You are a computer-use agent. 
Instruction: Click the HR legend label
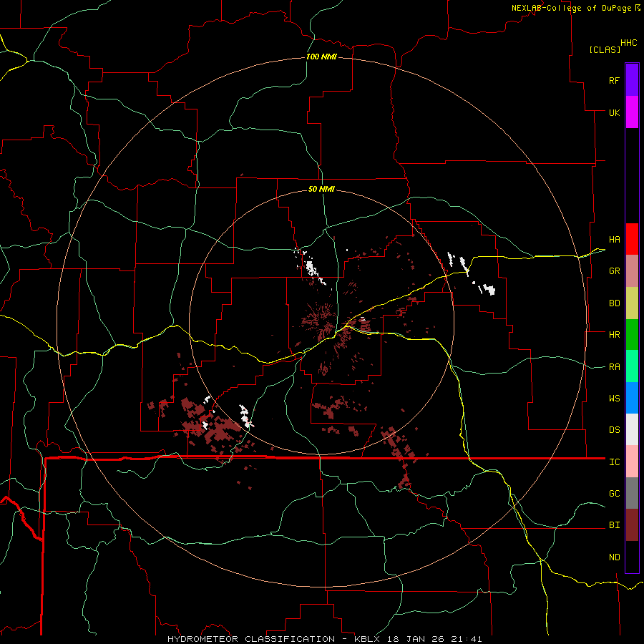pos(614,335)
